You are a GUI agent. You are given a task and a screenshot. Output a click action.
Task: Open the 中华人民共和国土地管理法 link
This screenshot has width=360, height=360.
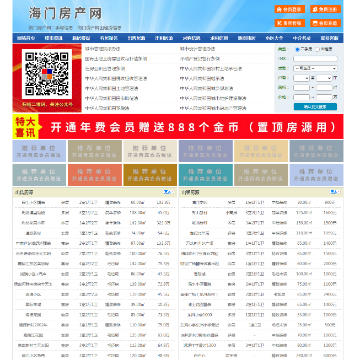pyautogui.click(x=111, y=88)
